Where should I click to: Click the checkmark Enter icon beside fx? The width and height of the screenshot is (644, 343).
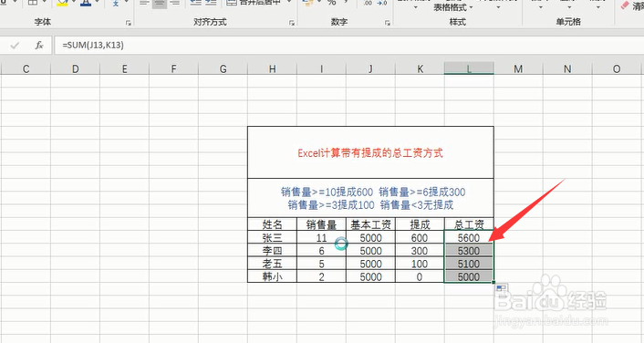coord(15,46)
